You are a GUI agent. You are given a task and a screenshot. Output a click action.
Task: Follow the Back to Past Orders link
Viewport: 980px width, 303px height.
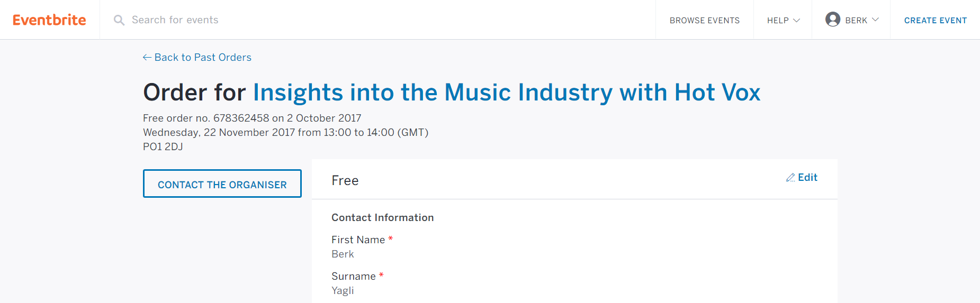[203, 58]
